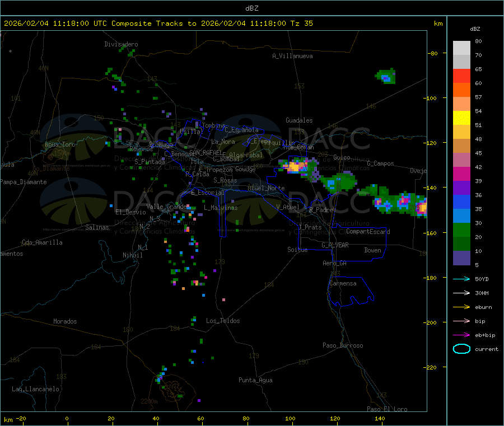Select the 57 dBZ orange swatch
The image size is (504, 426).
(461, 90)
